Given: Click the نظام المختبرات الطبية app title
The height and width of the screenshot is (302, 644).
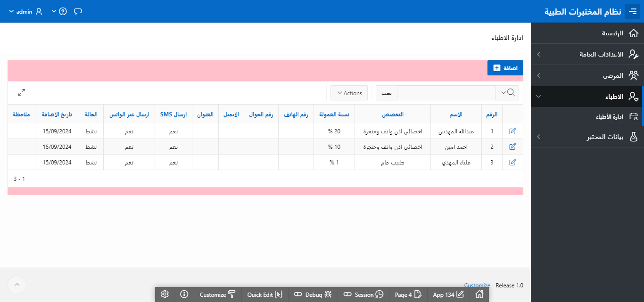Looking at the screenshot, I should [583, 11].
